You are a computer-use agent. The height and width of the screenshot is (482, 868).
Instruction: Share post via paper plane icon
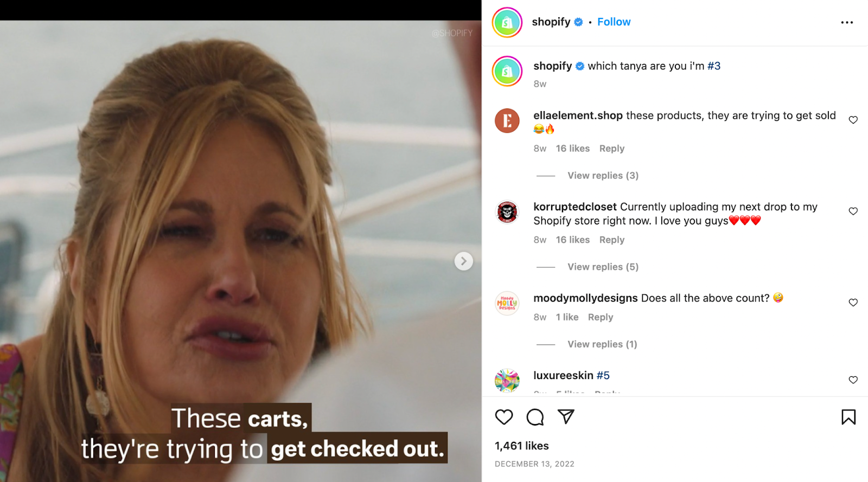tap(566, 416)
